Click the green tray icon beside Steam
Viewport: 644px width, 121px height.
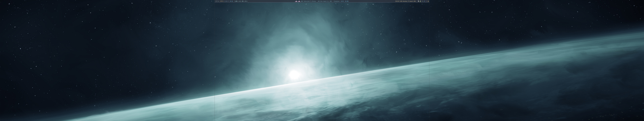click(420, 1)
